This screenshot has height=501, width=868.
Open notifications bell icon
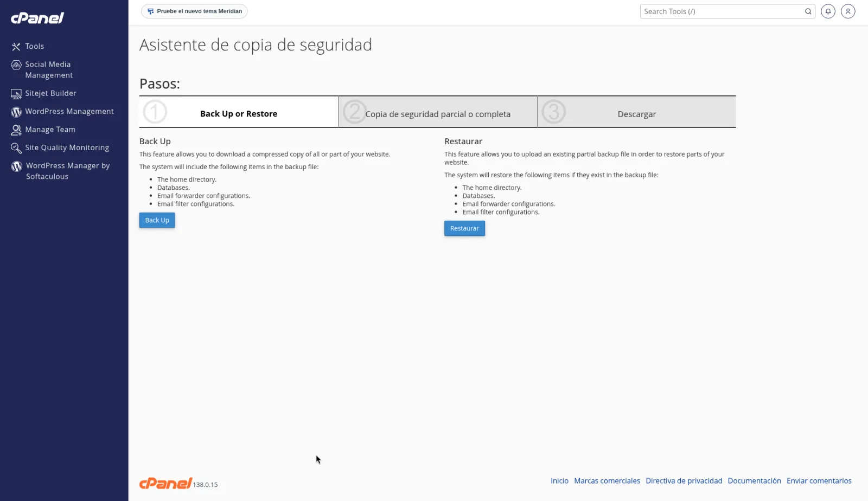click(828, 11)
